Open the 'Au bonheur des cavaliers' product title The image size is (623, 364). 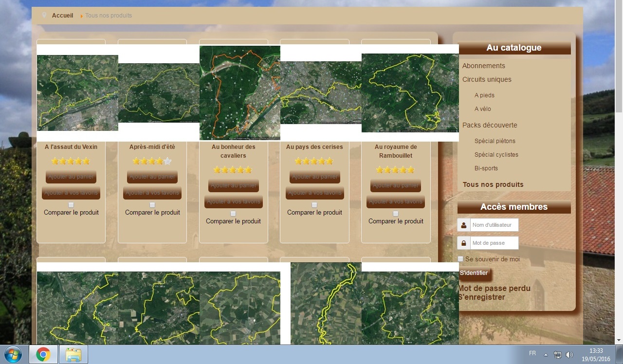pyautogui.click(x=234, y=151)
